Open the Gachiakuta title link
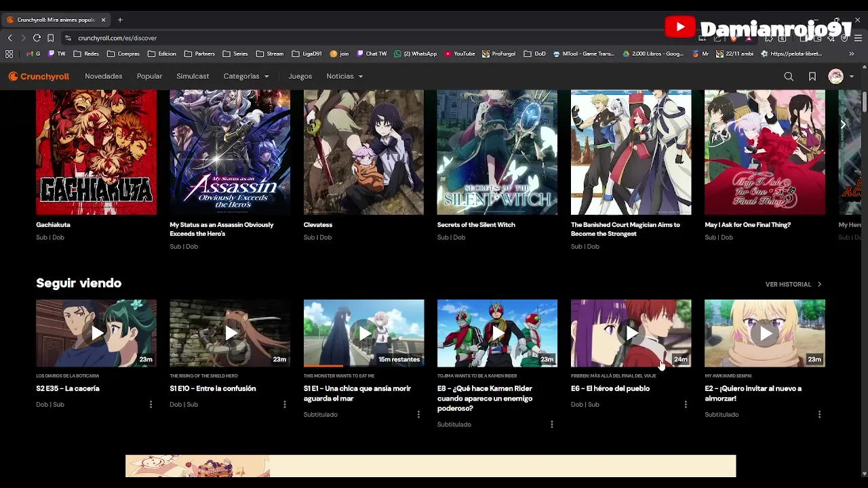868x488 pixels. click(x=53, y=225)
